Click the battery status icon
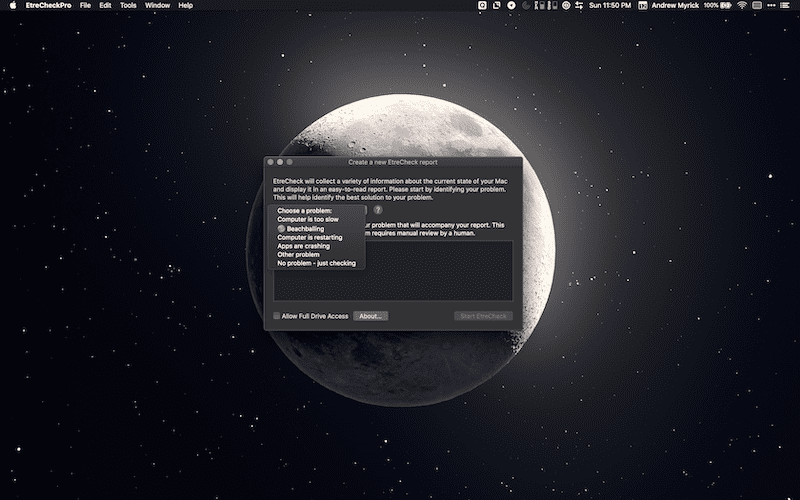The image size is (800, 500). coord(727,5)
